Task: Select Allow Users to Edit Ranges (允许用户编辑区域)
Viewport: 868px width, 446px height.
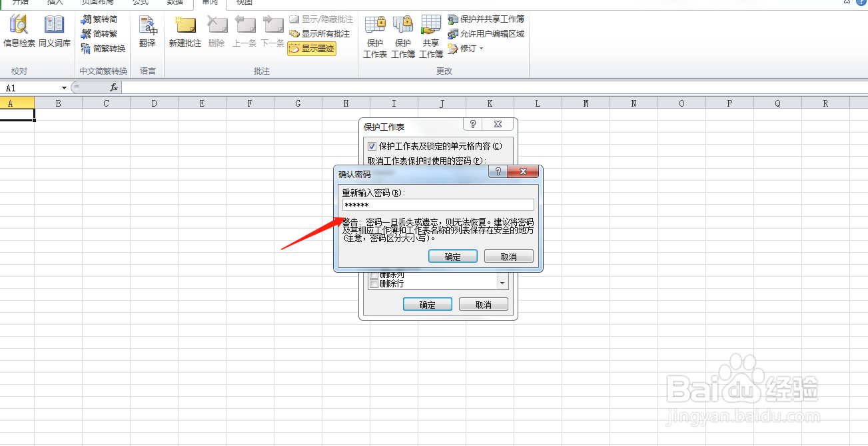Action: pos(486,34)
